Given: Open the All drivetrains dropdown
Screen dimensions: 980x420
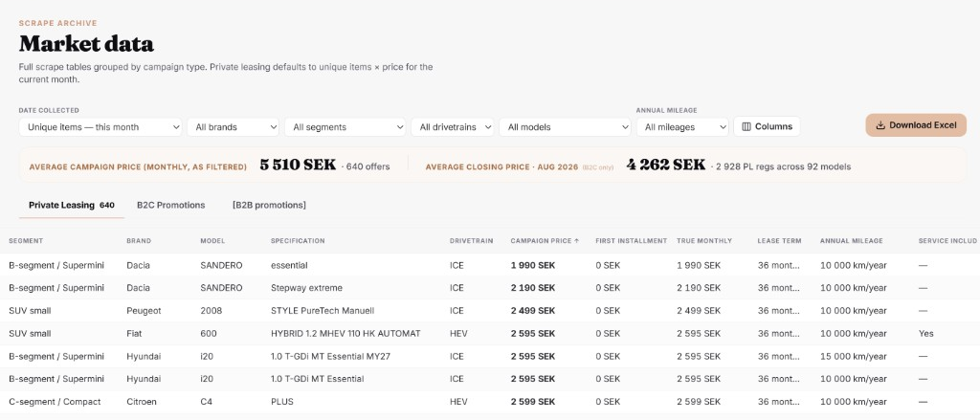Looking at the screenshot, I should [x=453, y=127].
